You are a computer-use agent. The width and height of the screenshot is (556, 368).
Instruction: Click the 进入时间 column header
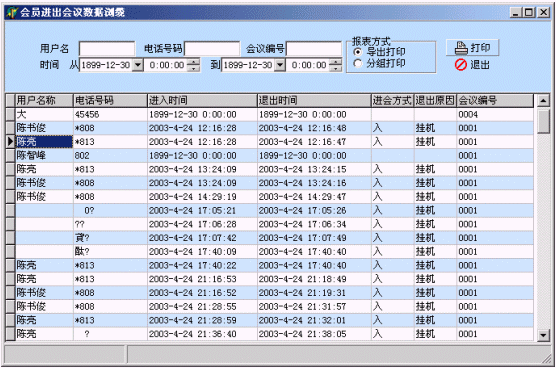[202, 101]
